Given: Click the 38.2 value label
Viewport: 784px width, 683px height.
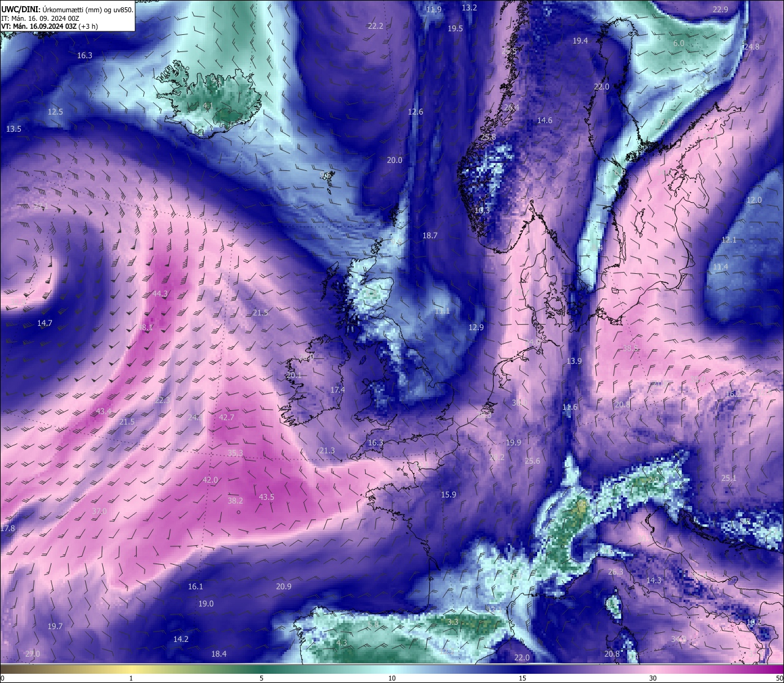Looking at the screenshot, I should 235,500.
